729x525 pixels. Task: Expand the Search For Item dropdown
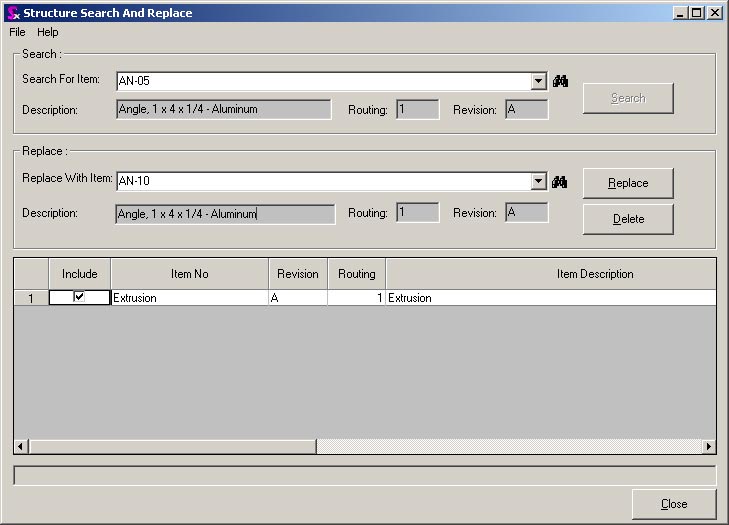click(x=538, y=81)
